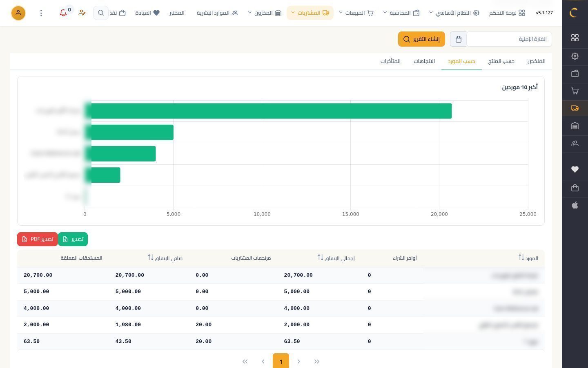The image size is (588, 368).
Task: Expand the النظام الأساسي dropdown menu
Action: coord(454,13)
